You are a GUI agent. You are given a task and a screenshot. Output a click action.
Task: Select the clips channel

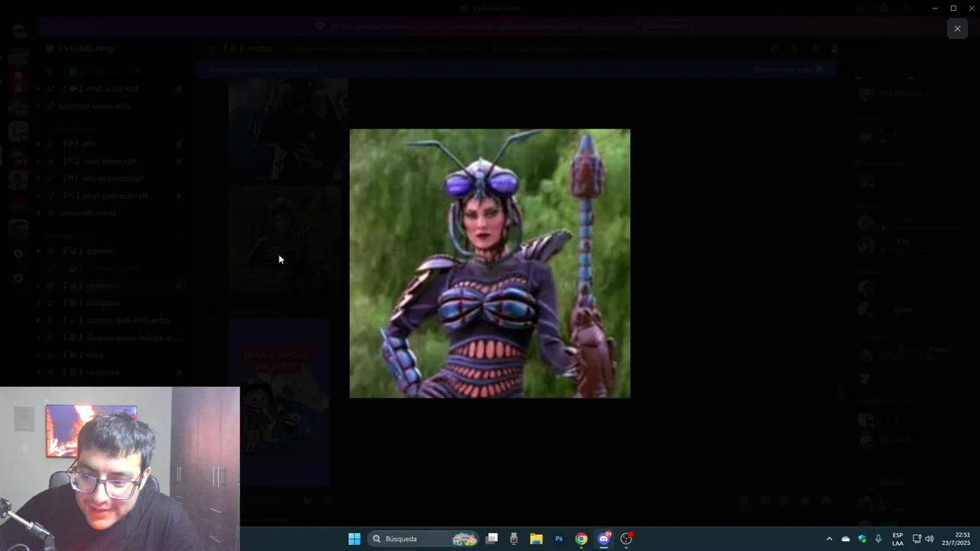tap(113, 355)
